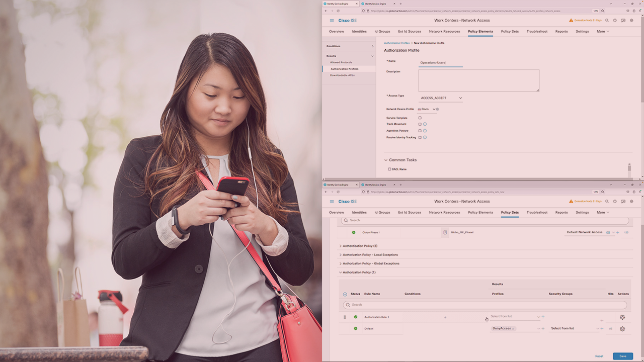Click the plus in Authorization Rule 1 conditions

coord(445,317)
